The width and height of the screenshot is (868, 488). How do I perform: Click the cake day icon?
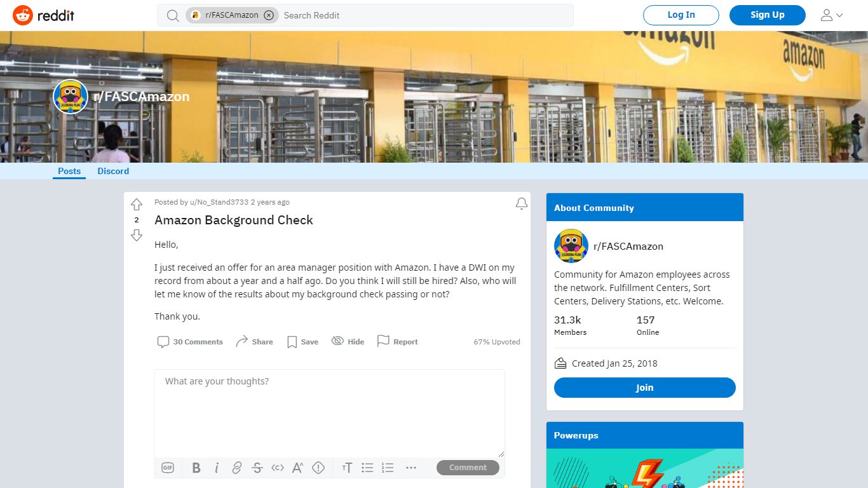click(560, 363)
